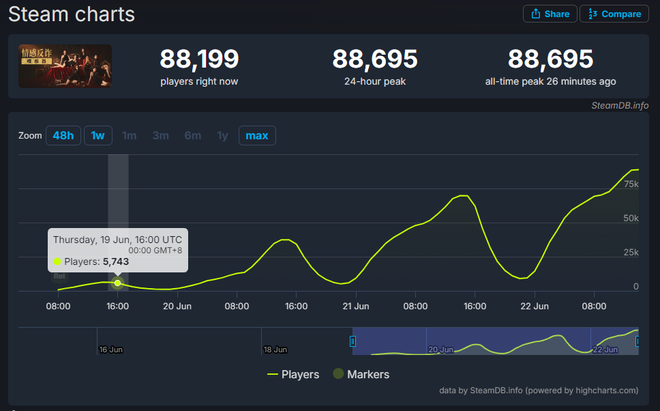The width and height of the screenshot is (660, 411).
Task: Click the data by SteamDB.info highcharts credit
Action: pos(538,391)
